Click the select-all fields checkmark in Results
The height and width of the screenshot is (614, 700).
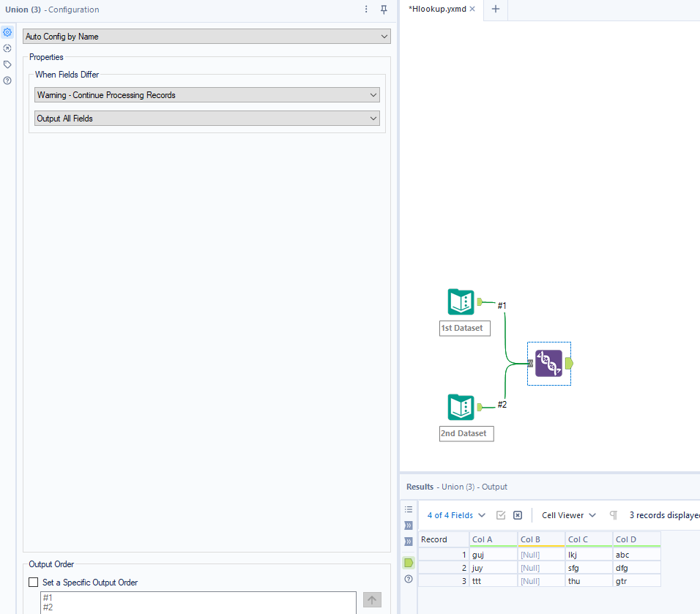501,514
